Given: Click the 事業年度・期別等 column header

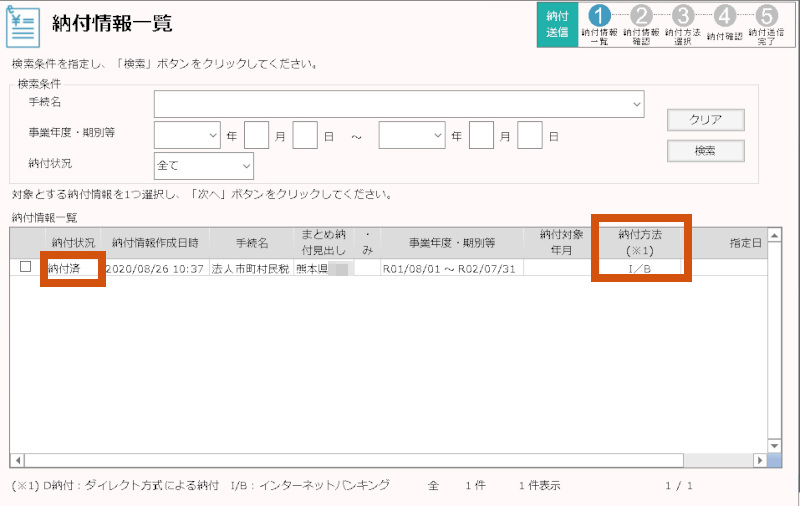Looking at the screenshot, I should click(x=452, y=243).
